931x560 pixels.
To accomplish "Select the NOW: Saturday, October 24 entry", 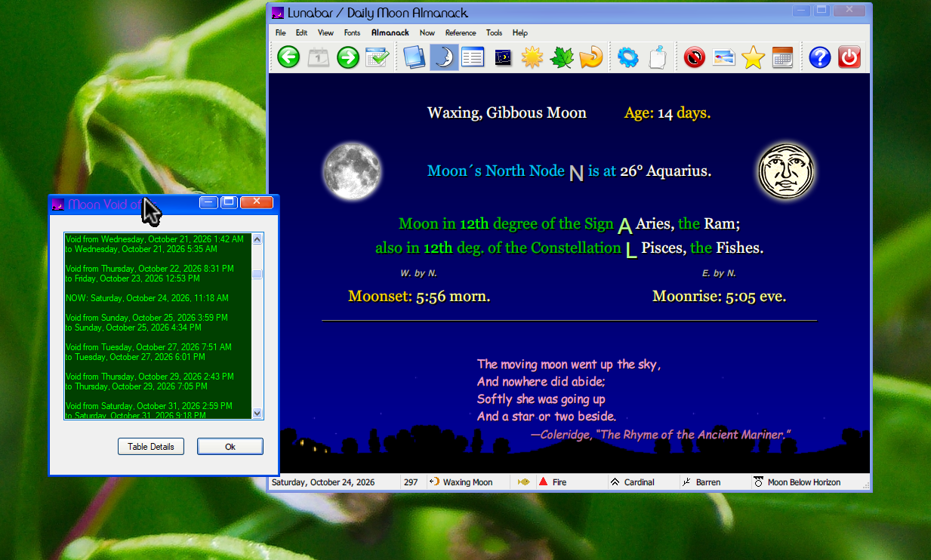I will [x=147, y=298].
